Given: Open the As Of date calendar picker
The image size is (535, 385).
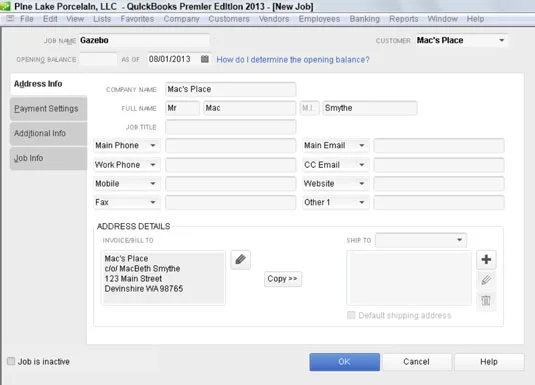Looking at the screenshot, I should (205, 59).
